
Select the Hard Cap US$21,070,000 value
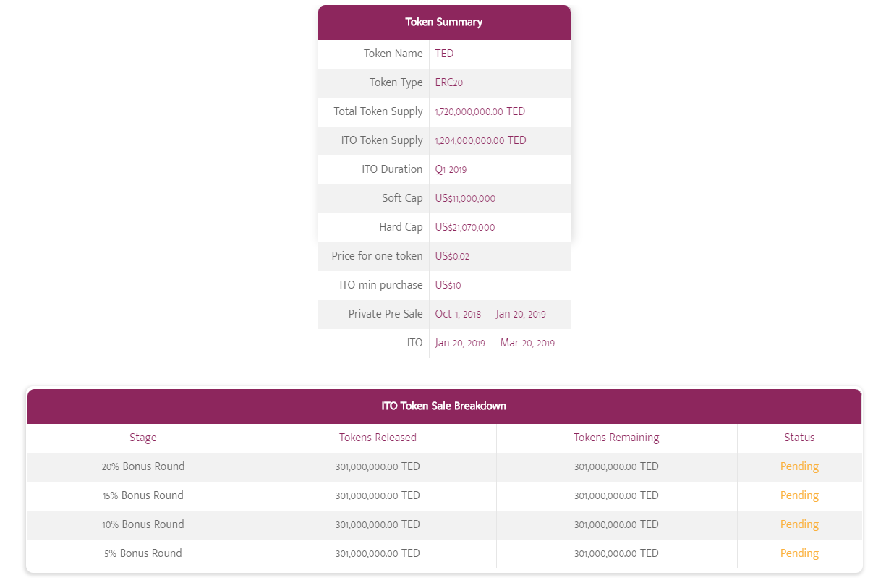click(465, 227)
